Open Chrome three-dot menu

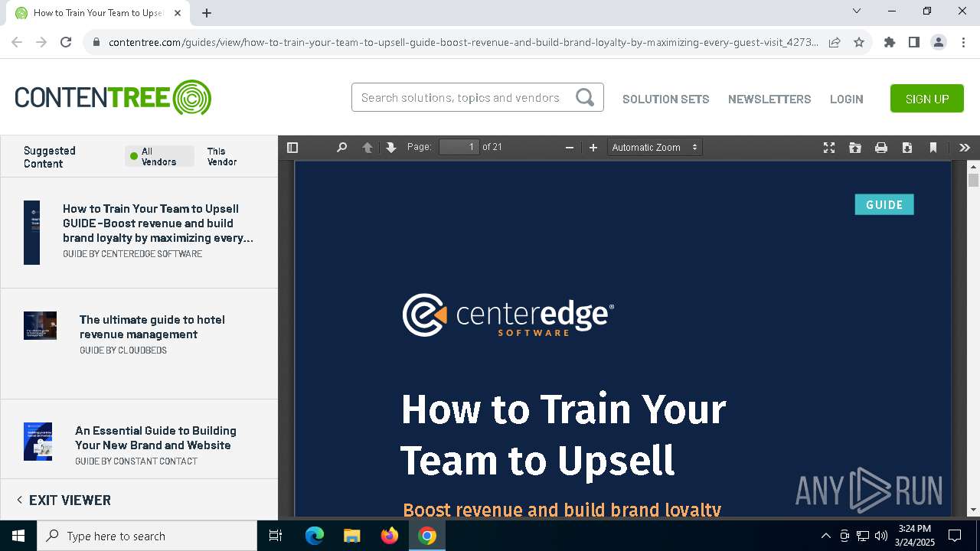[963, 42]
